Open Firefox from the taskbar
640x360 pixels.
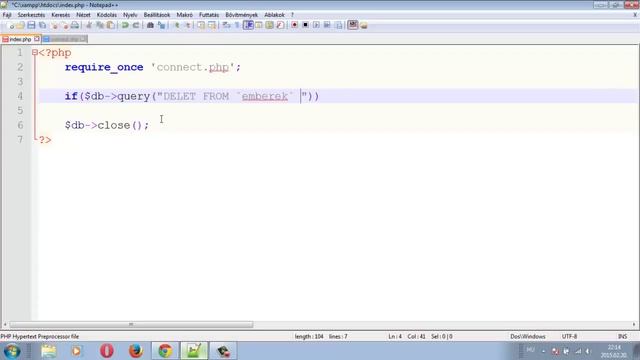tap(136, 351)
